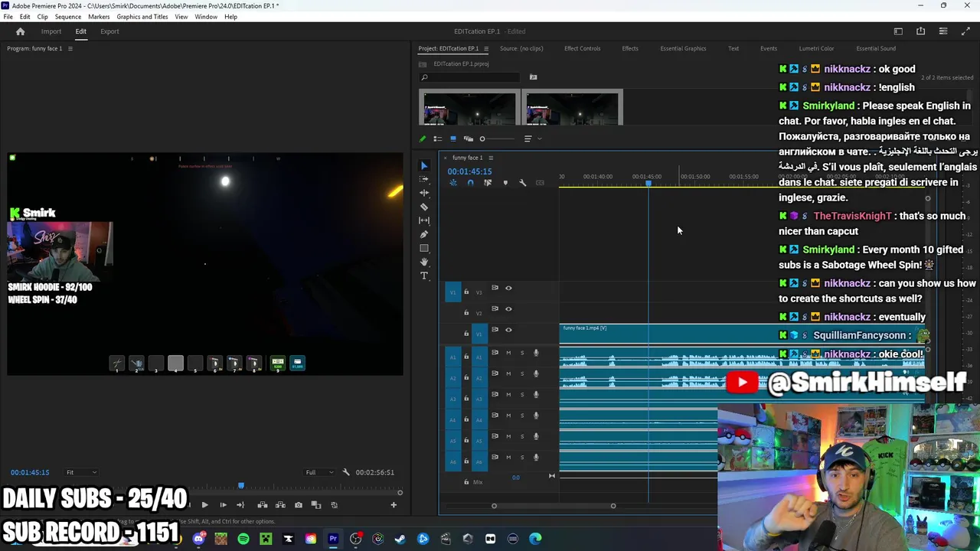
Task: Open the Full playback resolution dropdown
Action: pyautogui.click(x=320, y=472)
